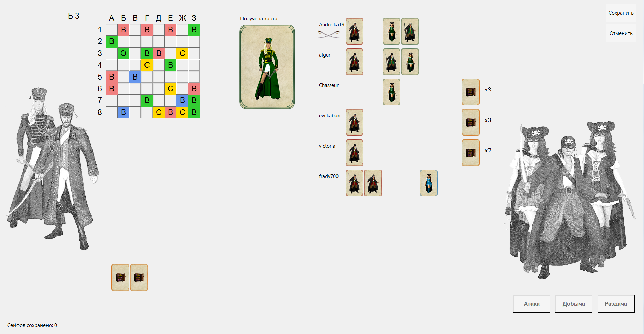The image size is (644, 334).
Task: Click the 'Б 3' coordinate label
Action: point(74,16)
